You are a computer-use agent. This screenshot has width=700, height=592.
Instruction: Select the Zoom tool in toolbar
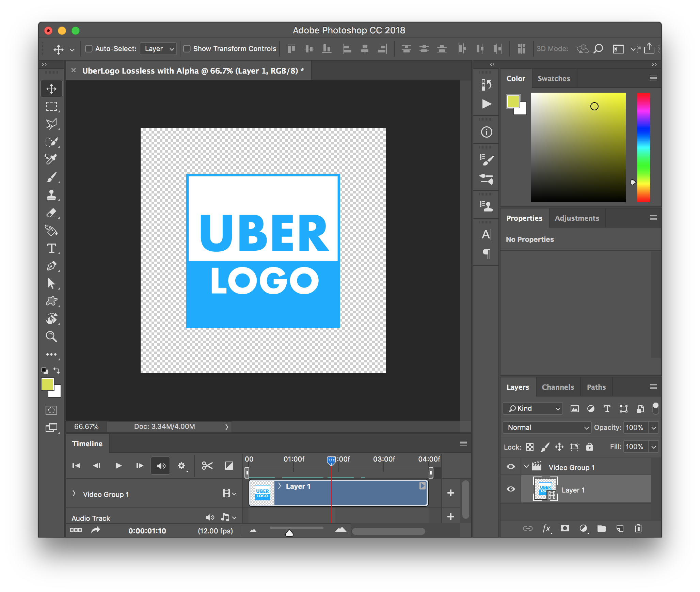tap(51, 337)
